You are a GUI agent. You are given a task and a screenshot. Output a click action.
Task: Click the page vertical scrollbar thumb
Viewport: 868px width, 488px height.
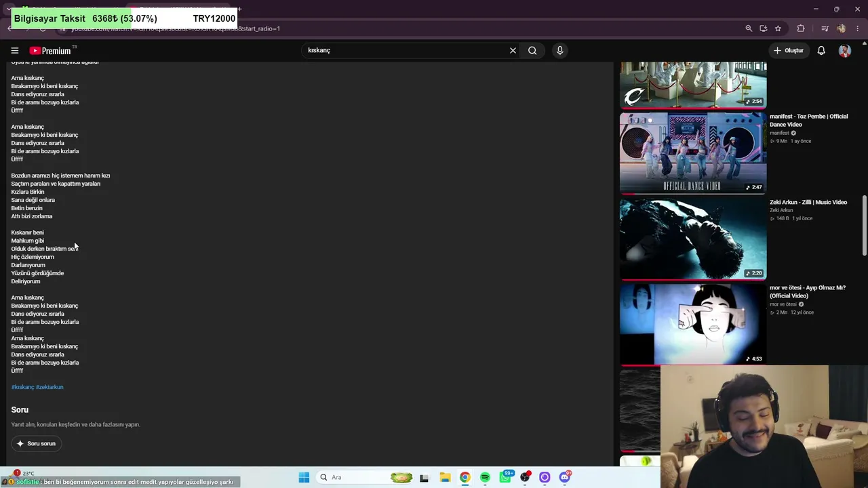(x=864, y=226)
